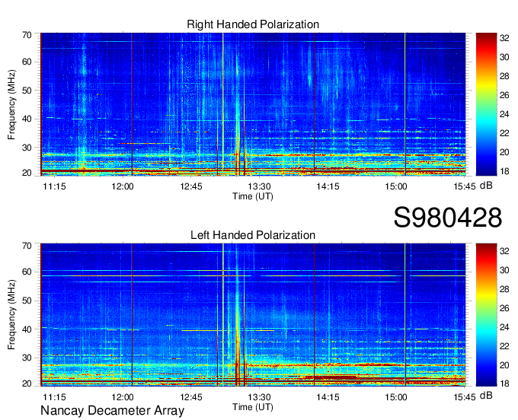Click the 40 frequency tick of Right Handed plot
This screenshot has width=518, height=420.
pyautogui.click(x=27, y=119)
